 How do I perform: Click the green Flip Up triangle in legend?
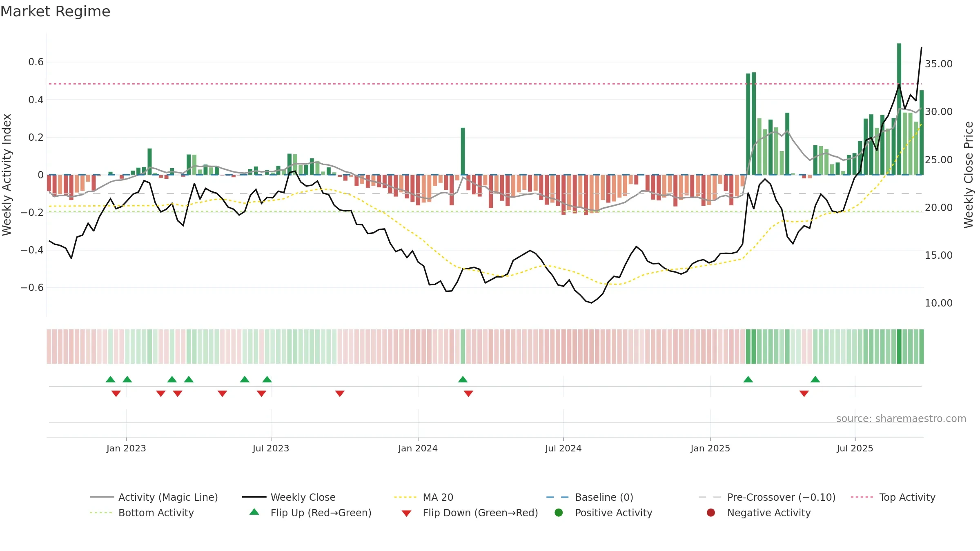254,512
